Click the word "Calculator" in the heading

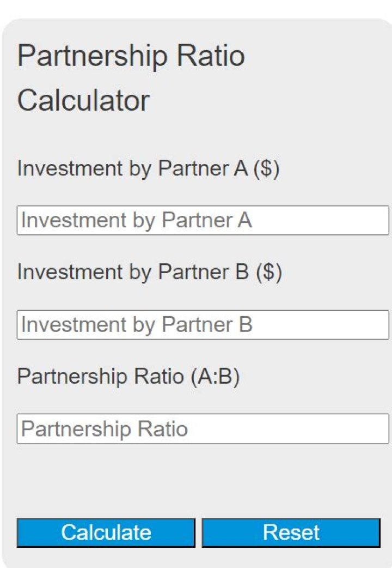click(83, 101)
